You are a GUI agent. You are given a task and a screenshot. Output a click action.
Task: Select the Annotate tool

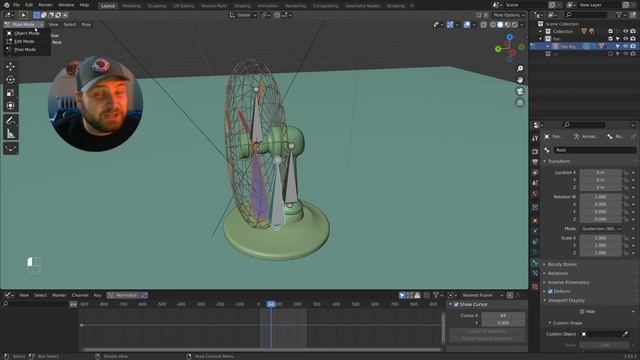11,120
